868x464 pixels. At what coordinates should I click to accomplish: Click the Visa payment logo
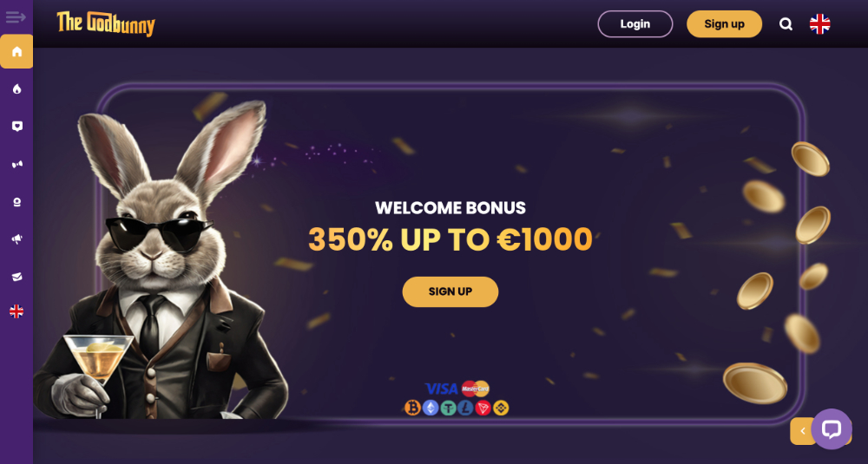pyautogui.click(x=441, y=389)
